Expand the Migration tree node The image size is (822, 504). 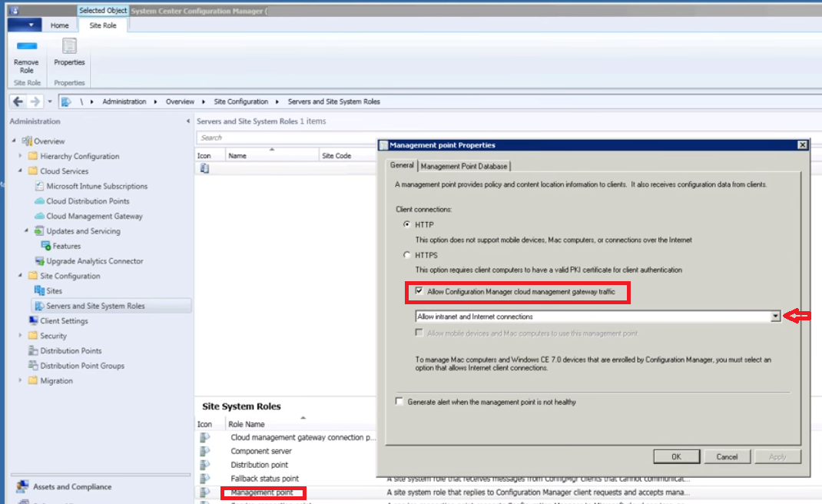coord(20,380)
